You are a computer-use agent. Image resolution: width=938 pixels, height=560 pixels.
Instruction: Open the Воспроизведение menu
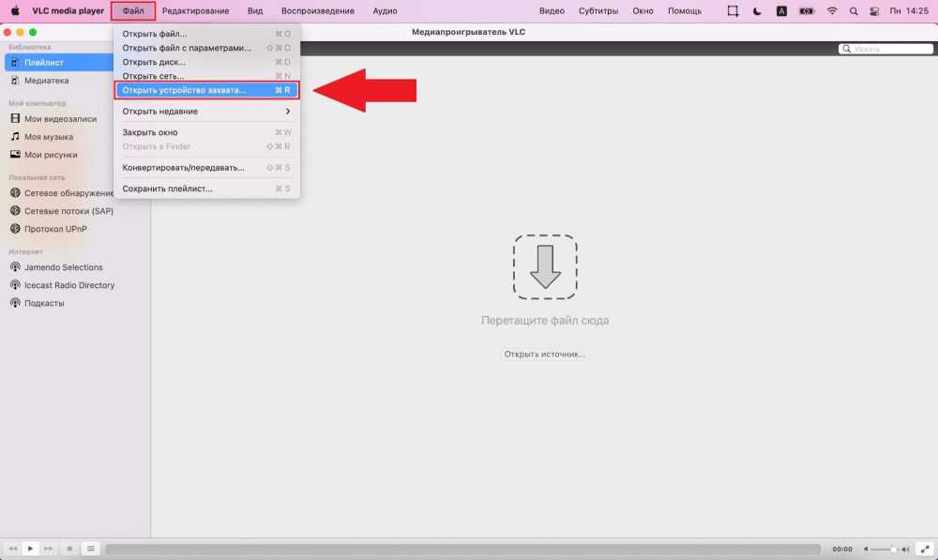coord(317,11)
